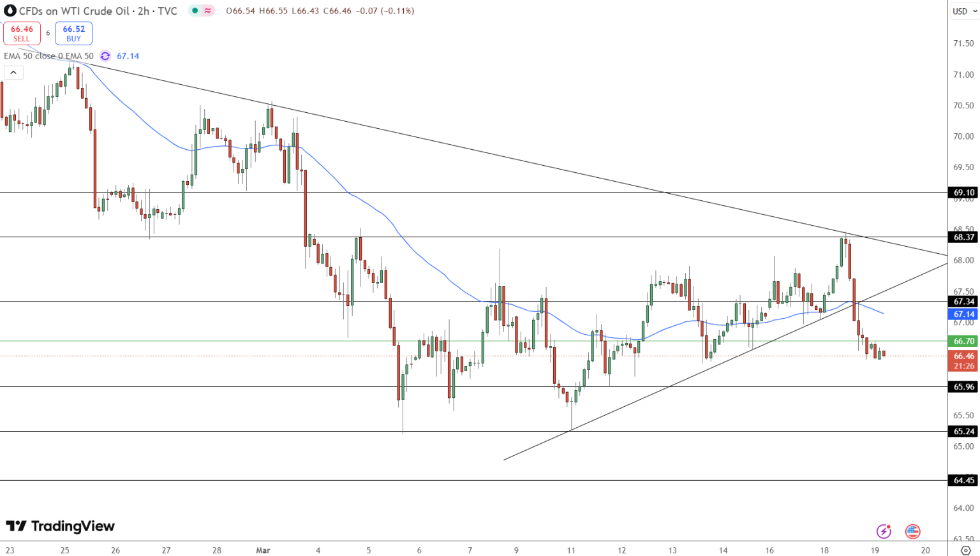Click the green 66.70 price label
980x556 pixels.
(964, 341)
